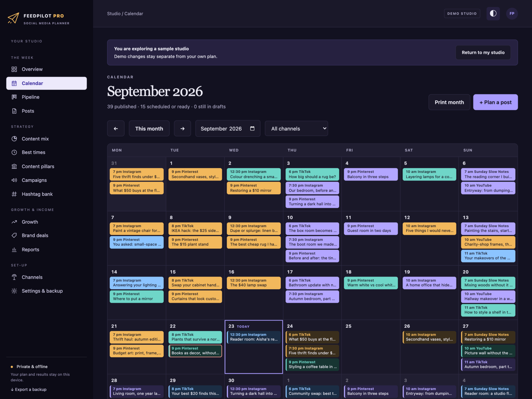Open the 'IKEA hack: the $25 side...' post
Screen dimensions: 532x399
[x=195, y=229]
